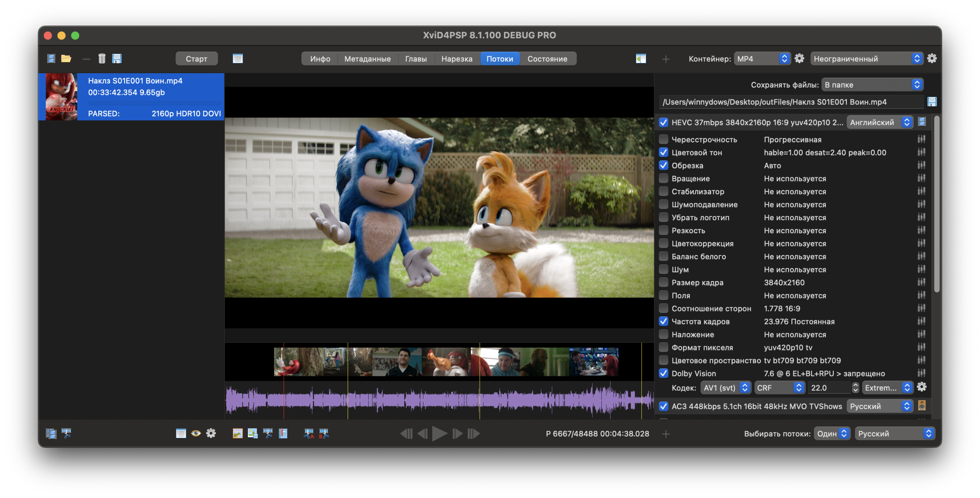Open the Английский video language dropdown
Image resolution: width=980 pixels, height=498 pixels.
(880, 122)
